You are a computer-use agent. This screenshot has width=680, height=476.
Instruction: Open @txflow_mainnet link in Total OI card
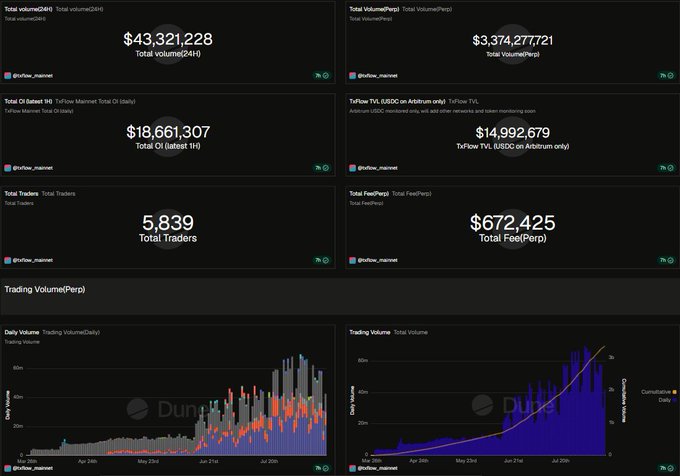coord(33,168)
